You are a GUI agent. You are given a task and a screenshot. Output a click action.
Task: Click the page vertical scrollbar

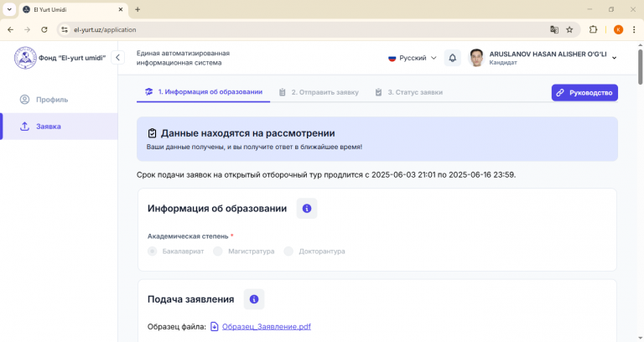click(x=641, y=67)
